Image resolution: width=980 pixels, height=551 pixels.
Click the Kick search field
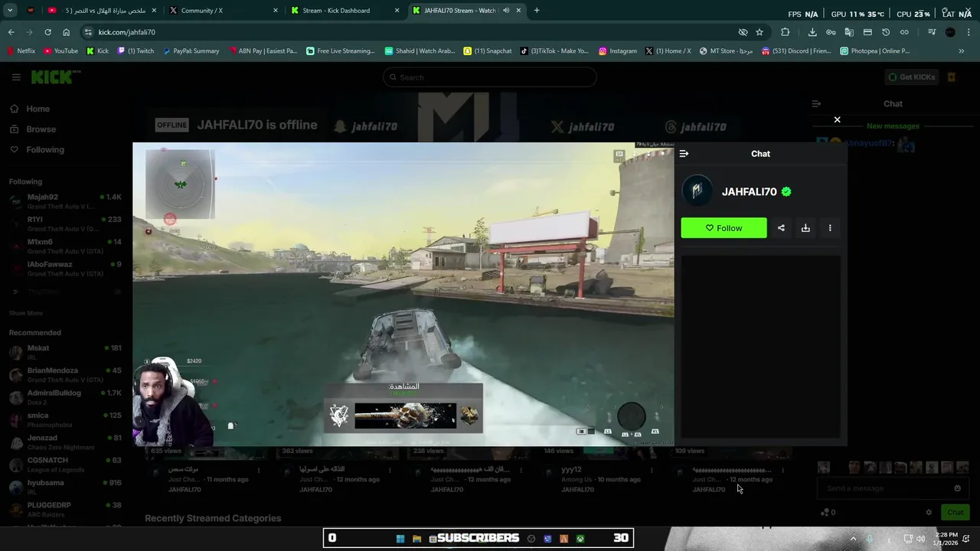490,77
